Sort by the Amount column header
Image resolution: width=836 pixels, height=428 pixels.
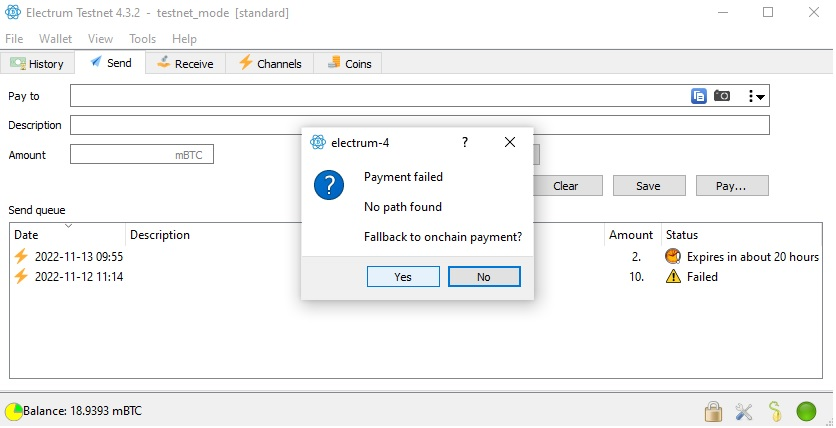click(x=631, y=235)
